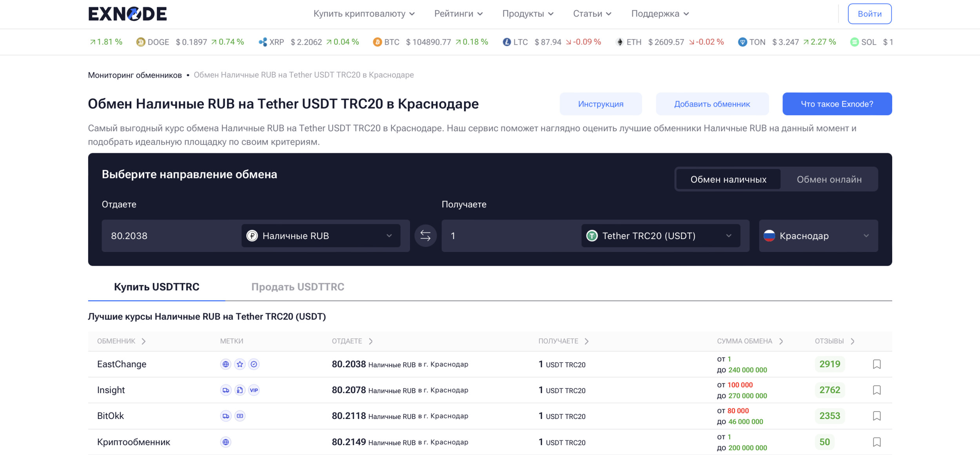Click the VIP badge on Insight row

click(x=254, y=390)
